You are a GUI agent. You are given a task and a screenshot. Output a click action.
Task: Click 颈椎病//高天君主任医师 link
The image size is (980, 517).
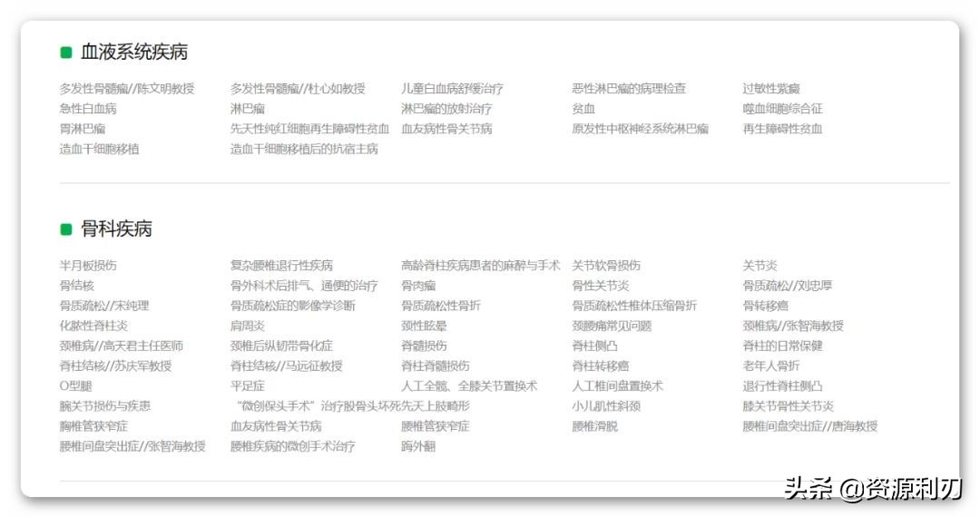coord(122,346)
